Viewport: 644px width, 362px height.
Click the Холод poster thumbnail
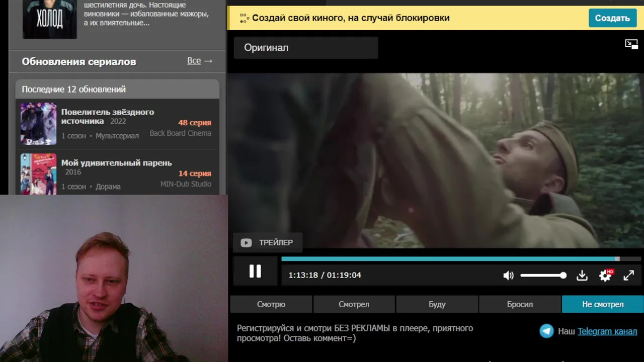[50, 19]
